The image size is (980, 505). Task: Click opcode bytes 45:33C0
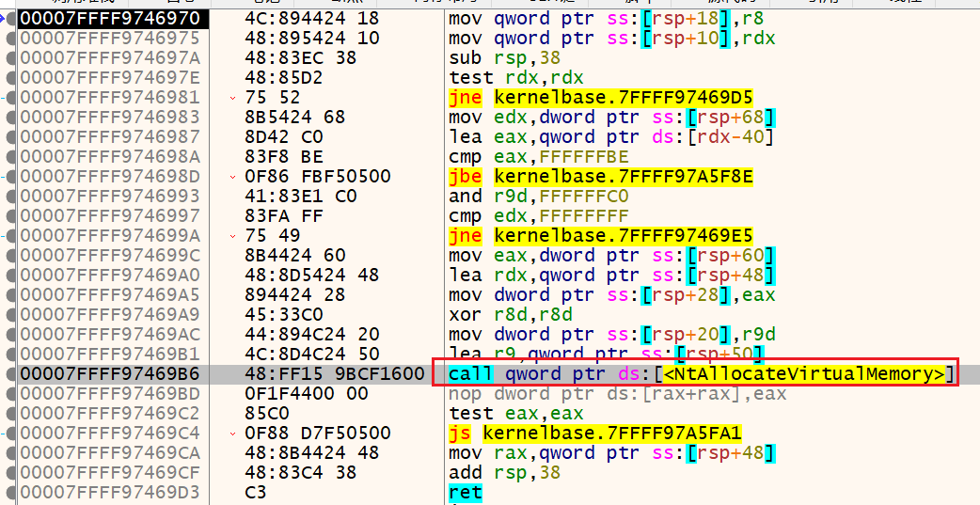(284, 315)
